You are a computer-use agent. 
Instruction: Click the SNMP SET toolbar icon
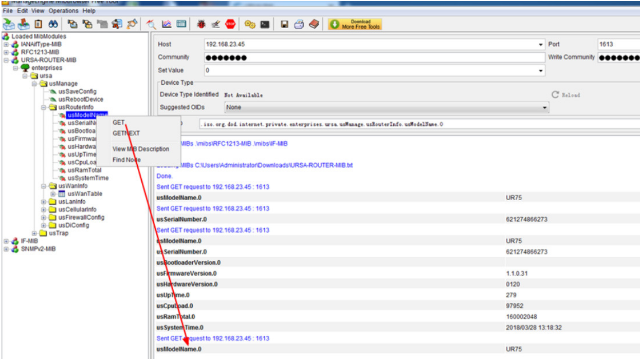click(117, 24)
